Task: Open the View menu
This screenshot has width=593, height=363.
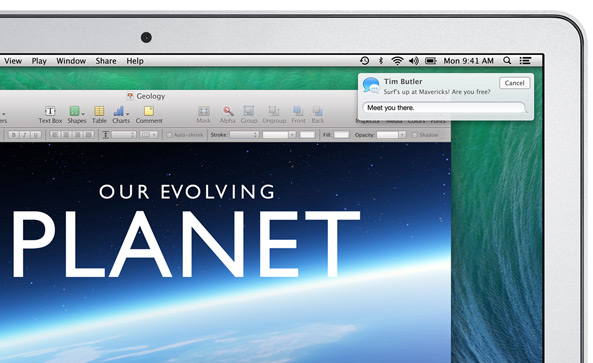Action: click(13, 61)
